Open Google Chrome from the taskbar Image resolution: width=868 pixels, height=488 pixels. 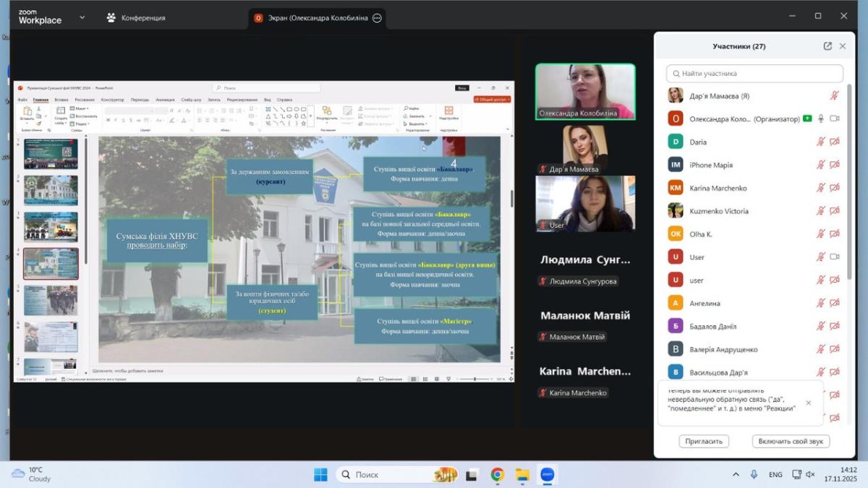click(497, 475)
